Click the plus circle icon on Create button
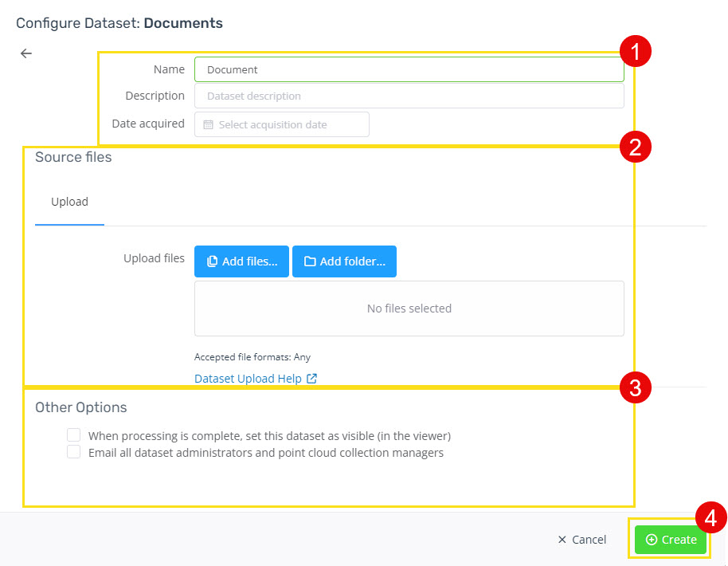 pos(653,540)
